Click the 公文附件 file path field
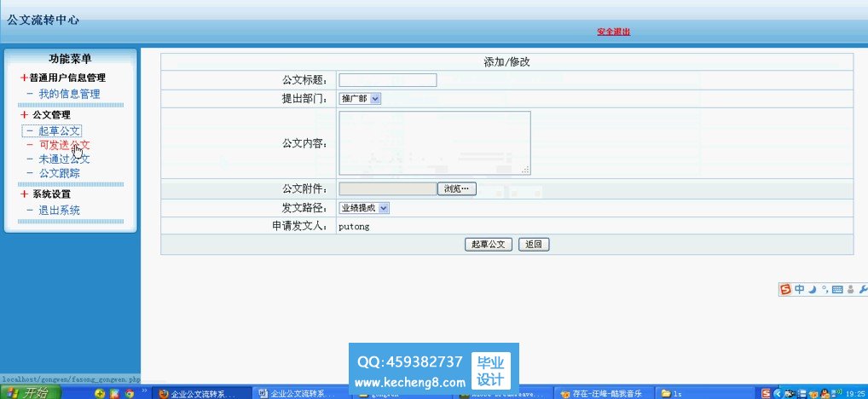 (x=387, y=188)
